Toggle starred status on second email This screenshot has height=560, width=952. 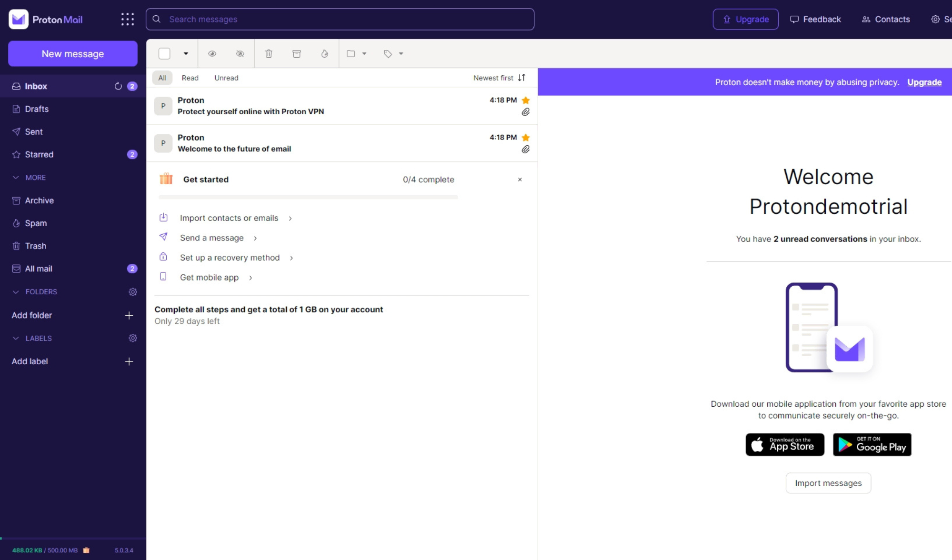pos(526,137)
